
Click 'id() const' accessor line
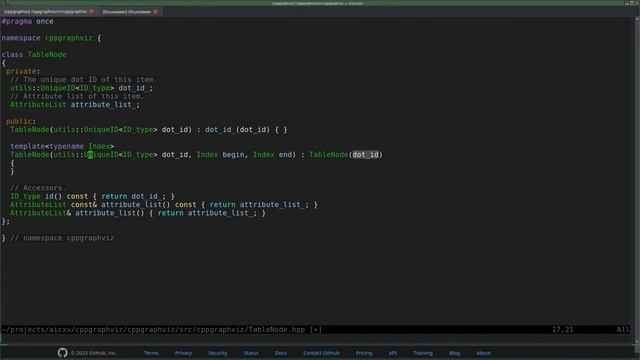click(92, 196)
